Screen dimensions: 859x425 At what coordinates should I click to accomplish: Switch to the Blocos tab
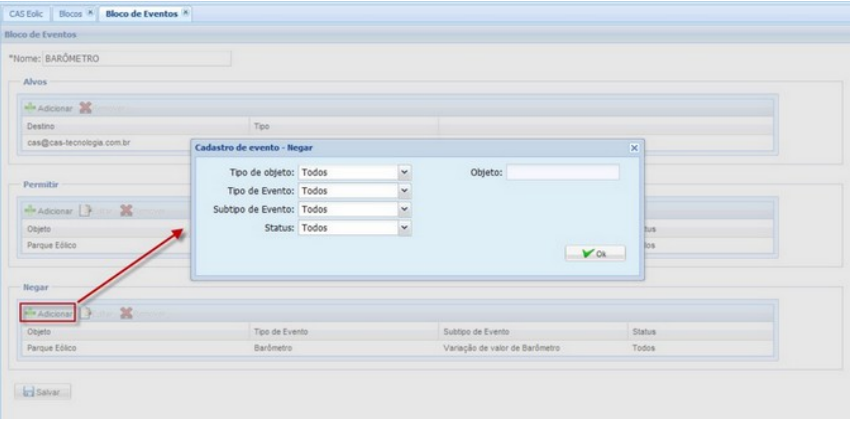tap(71, 13)
